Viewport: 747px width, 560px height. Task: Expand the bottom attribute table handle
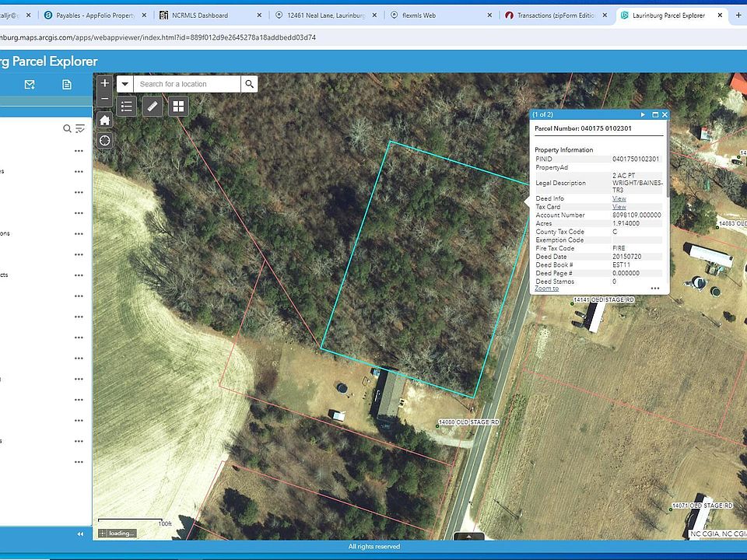469,536
